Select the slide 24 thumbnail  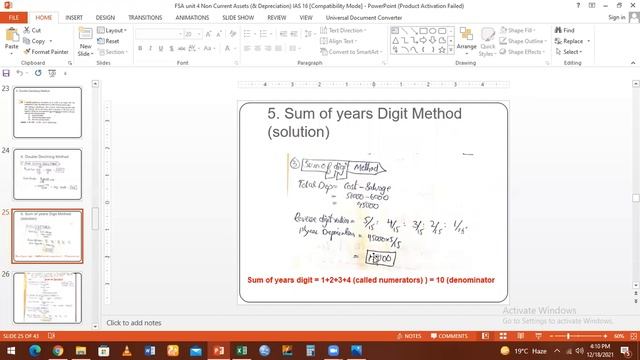pyautogui.click(x=47, y=174)
